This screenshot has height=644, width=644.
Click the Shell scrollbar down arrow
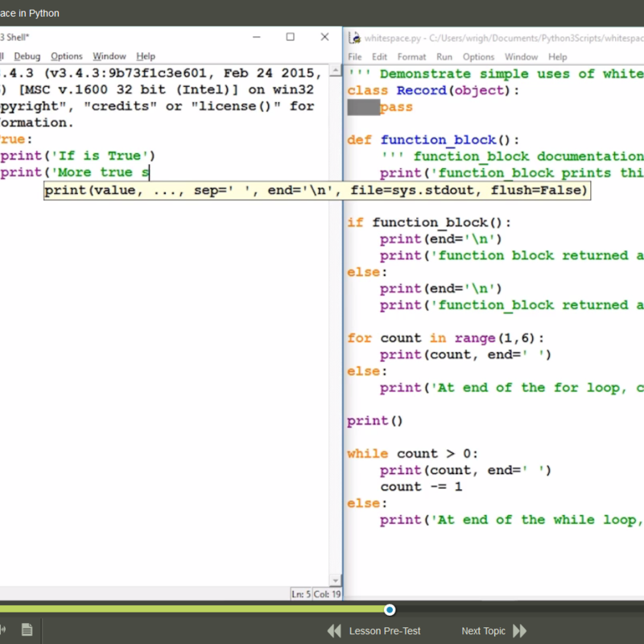335,580
